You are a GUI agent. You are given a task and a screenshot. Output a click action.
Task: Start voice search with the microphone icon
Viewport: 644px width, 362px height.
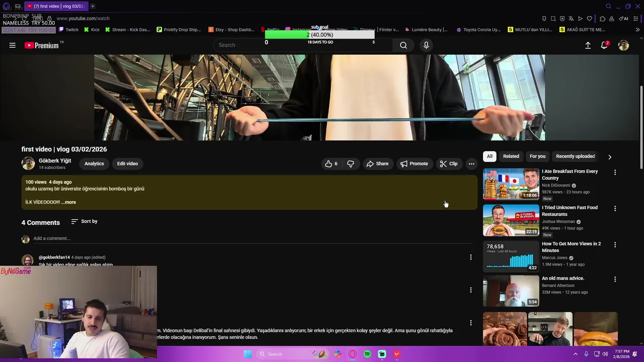pyautogui.click(x=426, y=45)
